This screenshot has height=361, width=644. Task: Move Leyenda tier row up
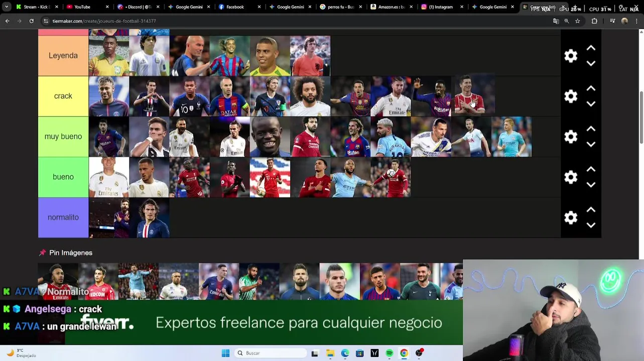point(591,48)
